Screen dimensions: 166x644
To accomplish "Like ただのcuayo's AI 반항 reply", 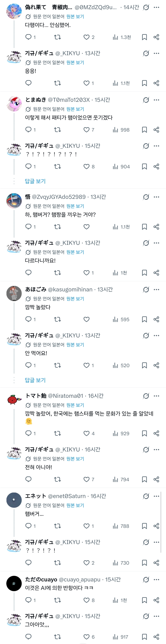I will (x=87, y=600).
